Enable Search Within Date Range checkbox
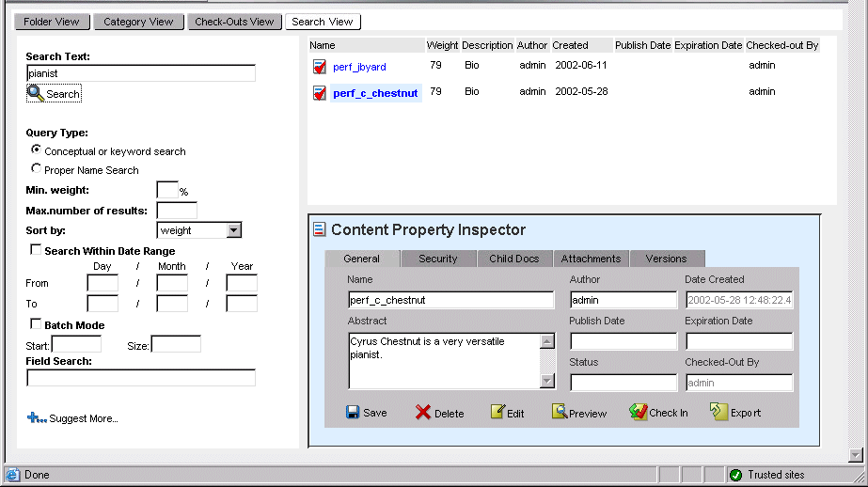The image size is (868, 487). tap(36, 249)
